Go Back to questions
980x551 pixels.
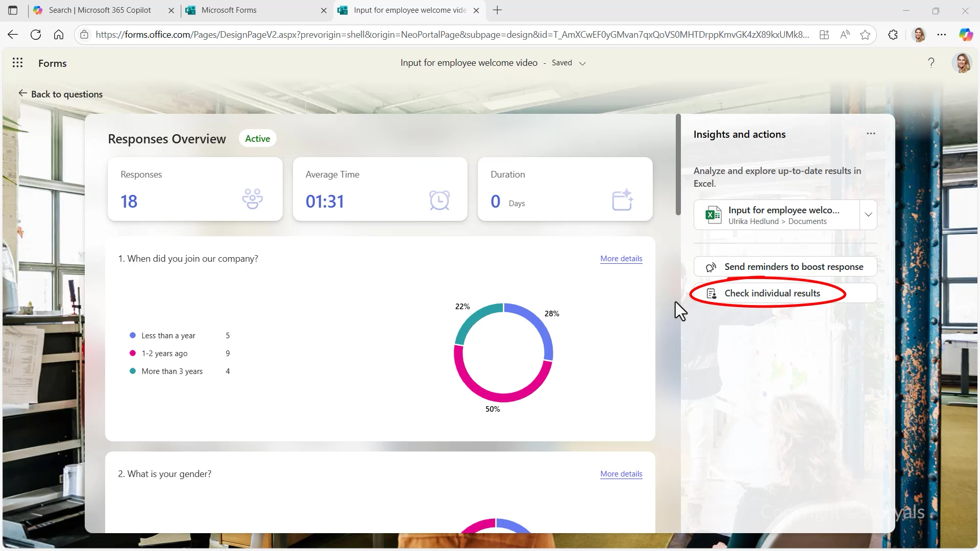61,94
